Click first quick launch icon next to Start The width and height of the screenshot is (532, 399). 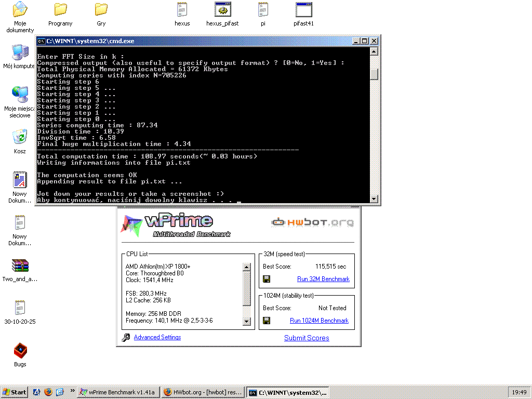(37, 392)
